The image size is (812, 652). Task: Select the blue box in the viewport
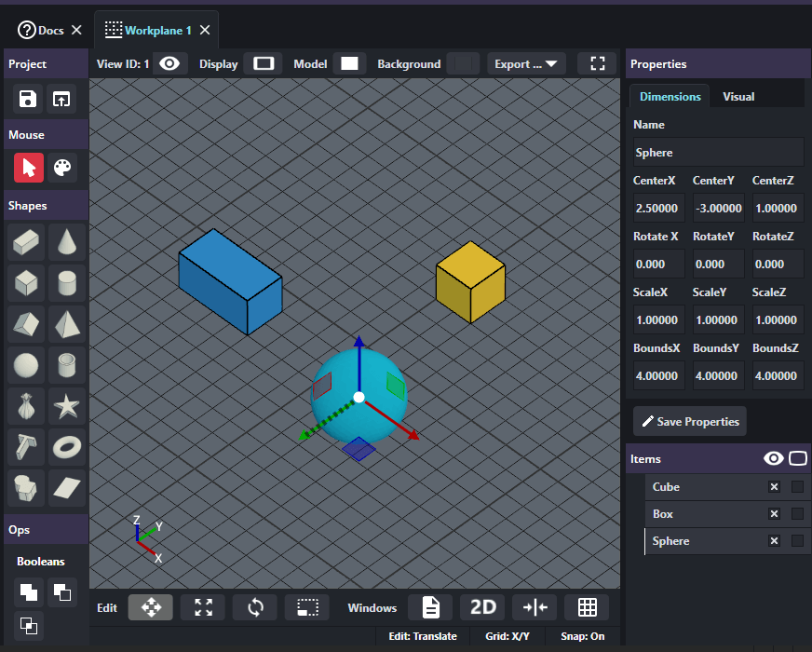click(230, 281)
